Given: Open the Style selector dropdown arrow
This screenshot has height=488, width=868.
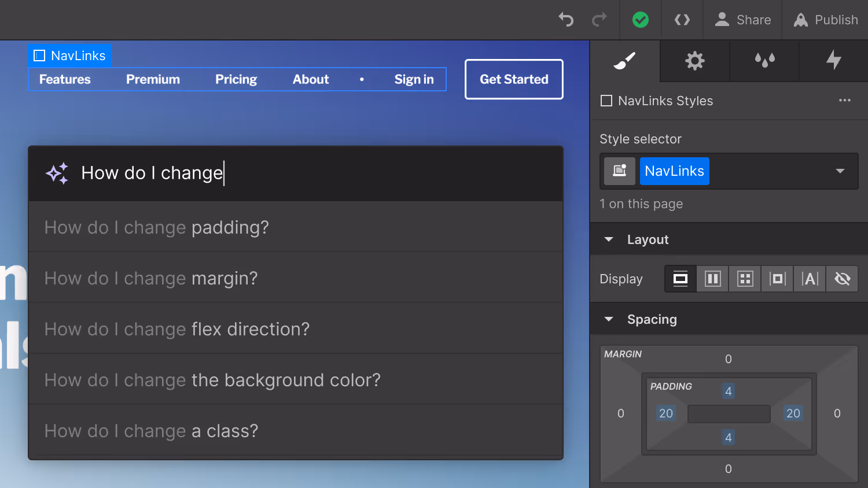Looking at the screenshot, I should [x=840, y=171].
